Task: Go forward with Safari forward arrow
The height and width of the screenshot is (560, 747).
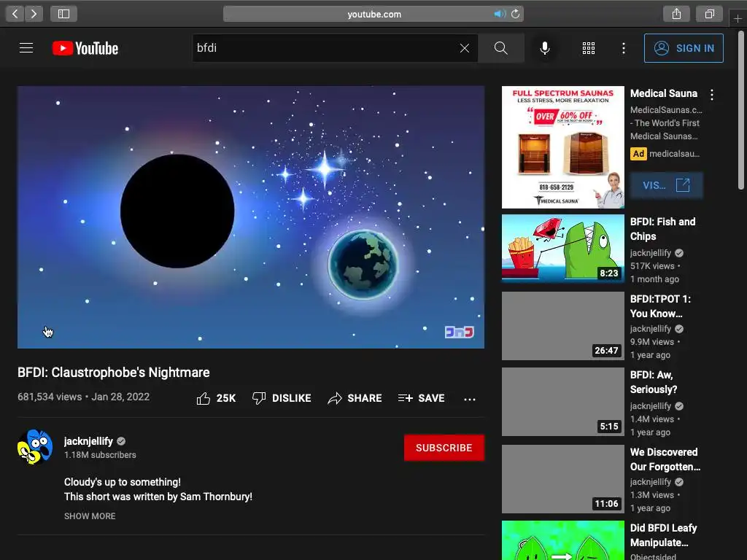Action: 34,14
